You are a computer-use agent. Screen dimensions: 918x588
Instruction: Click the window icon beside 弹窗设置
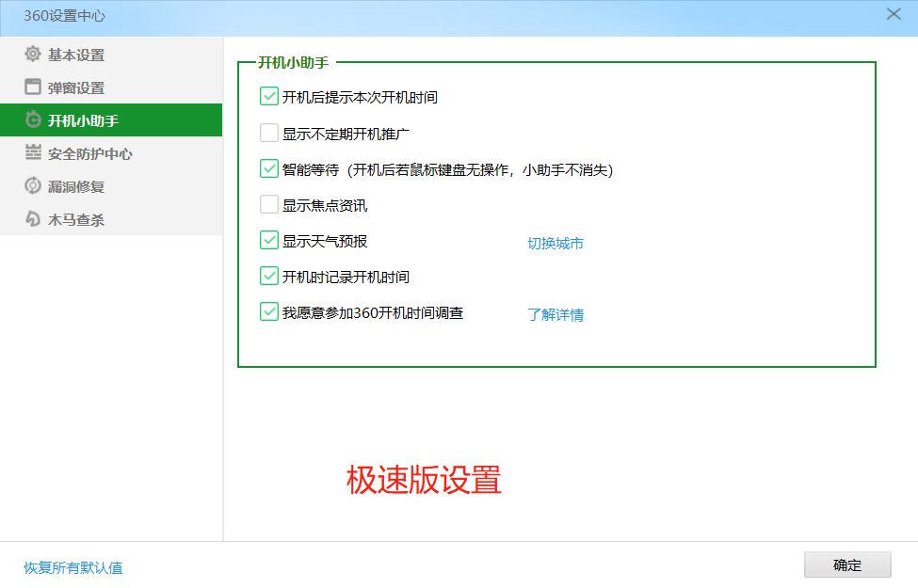(x=33, y=87)
